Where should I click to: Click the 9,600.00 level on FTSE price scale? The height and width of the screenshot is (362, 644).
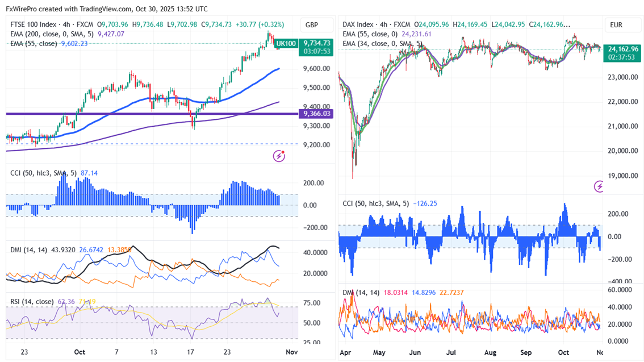pyautogui.click(x=317, y=69)
